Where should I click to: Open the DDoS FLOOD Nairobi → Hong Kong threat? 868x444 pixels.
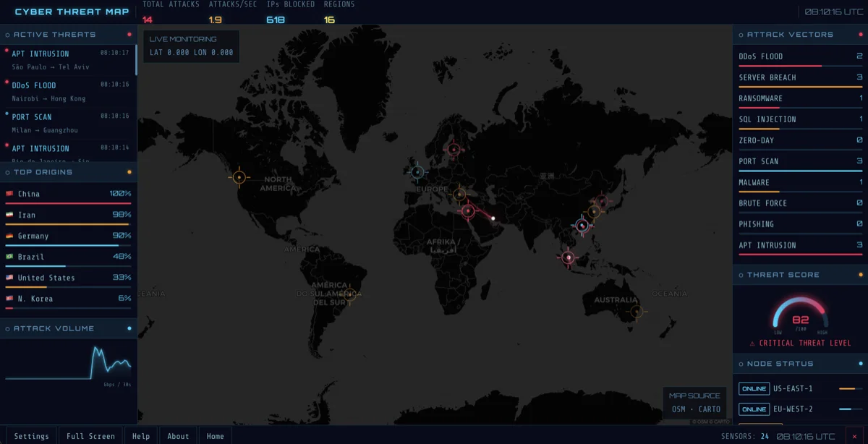(x=68, y=92)
